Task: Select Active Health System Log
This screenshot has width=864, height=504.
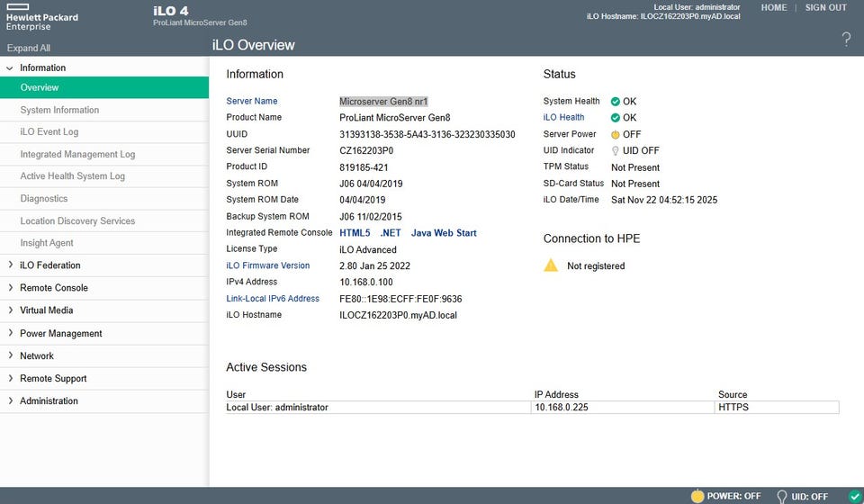Action: [72, 176]
